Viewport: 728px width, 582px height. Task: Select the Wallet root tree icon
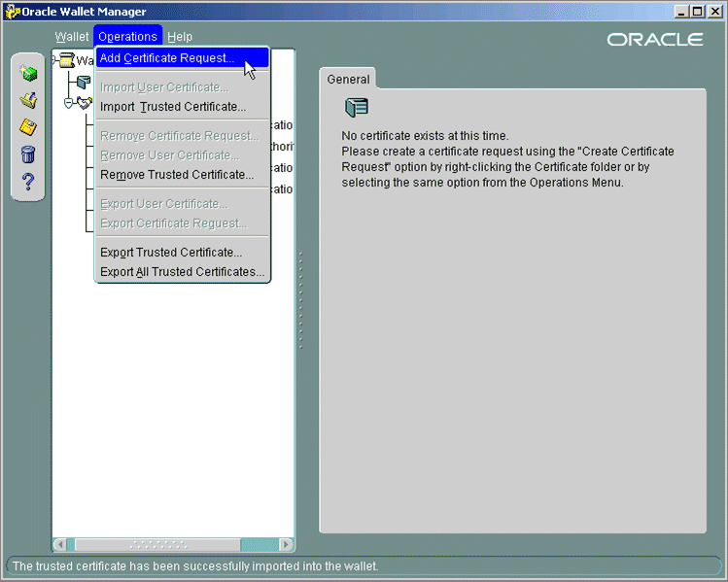tap(67, 60)
